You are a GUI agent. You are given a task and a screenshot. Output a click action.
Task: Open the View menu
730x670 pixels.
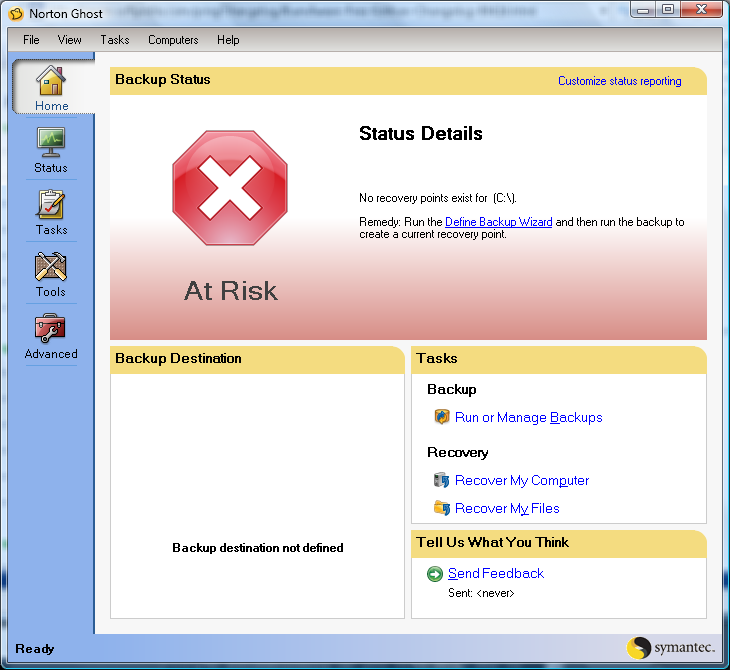pos(69,40)
